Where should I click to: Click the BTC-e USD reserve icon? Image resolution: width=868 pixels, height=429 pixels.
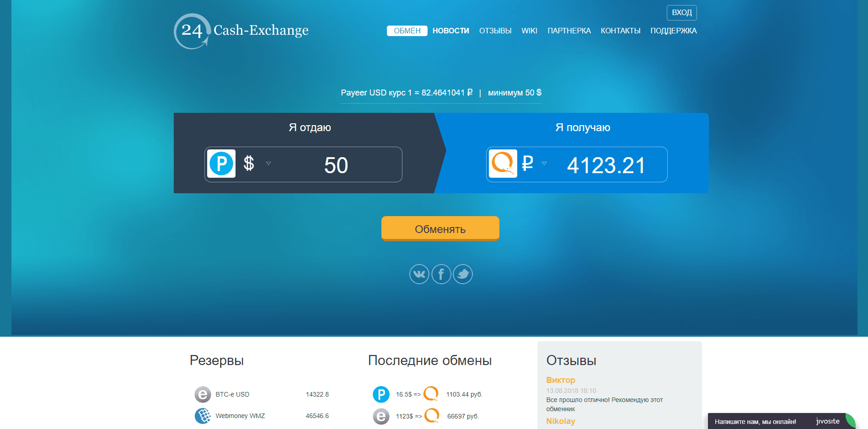[204, 394]
